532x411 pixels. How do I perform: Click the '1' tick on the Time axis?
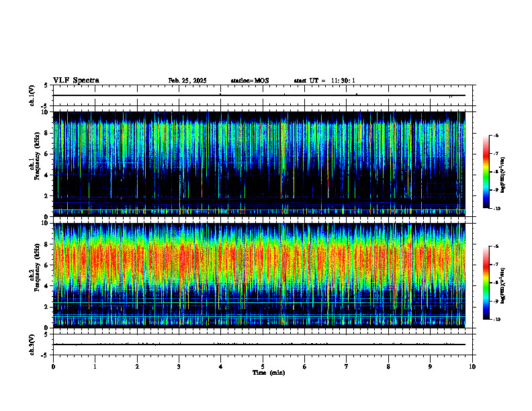point(95,367)
